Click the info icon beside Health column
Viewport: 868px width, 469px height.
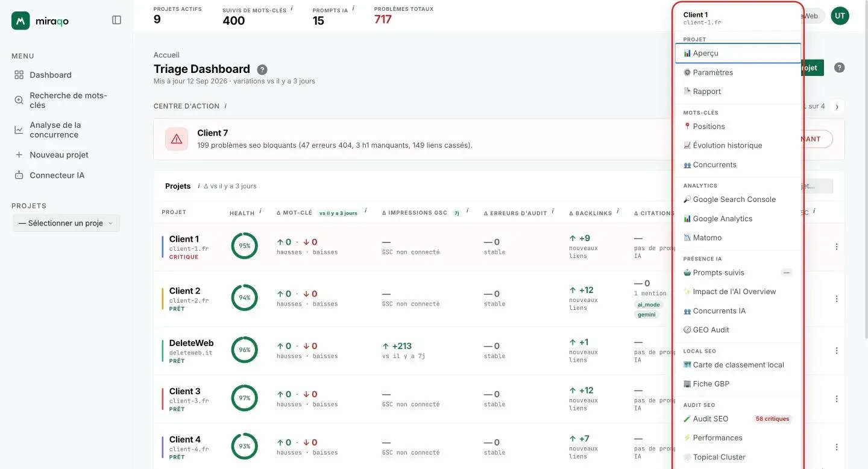260,212
